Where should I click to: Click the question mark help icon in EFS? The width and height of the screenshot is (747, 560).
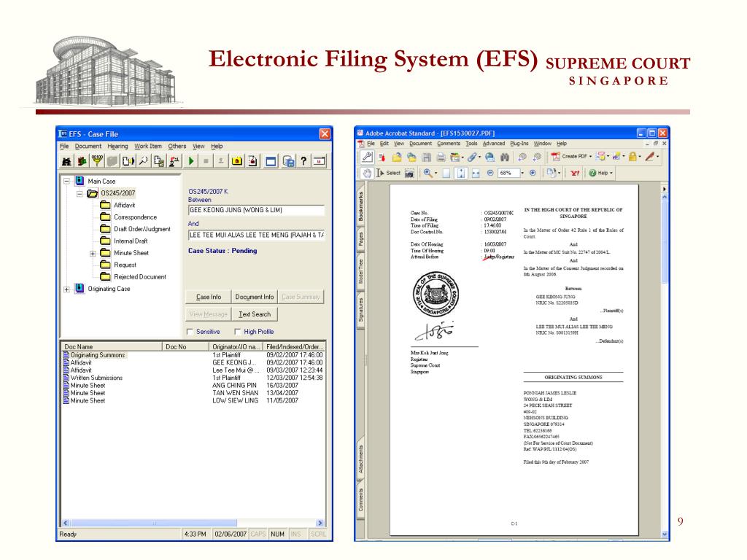[x=303, y=161]
